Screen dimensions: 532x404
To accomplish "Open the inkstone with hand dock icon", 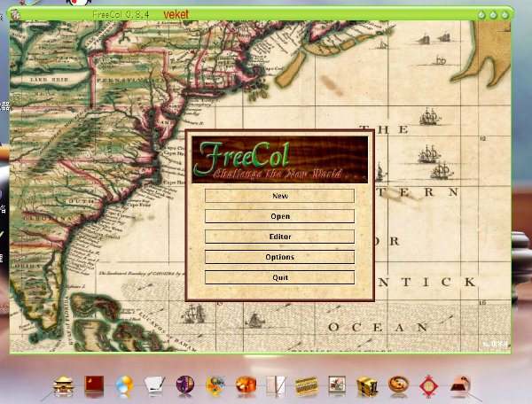I will tap(460, 385).
